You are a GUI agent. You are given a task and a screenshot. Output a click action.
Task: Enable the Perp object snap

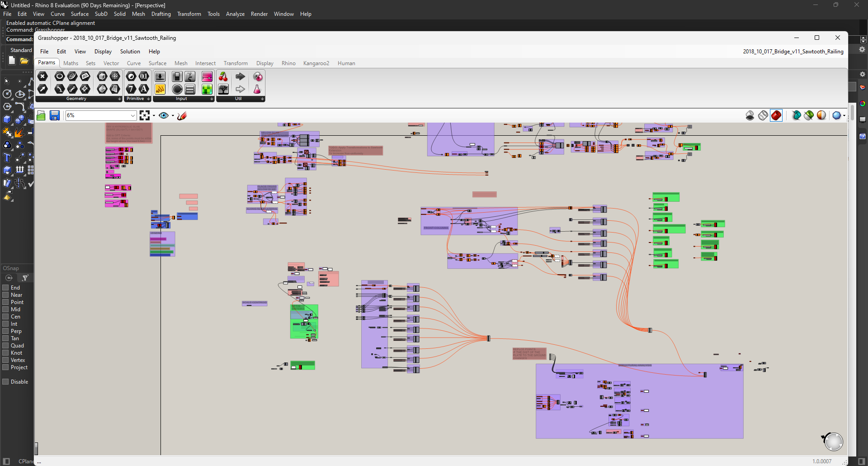click(6, 331)
